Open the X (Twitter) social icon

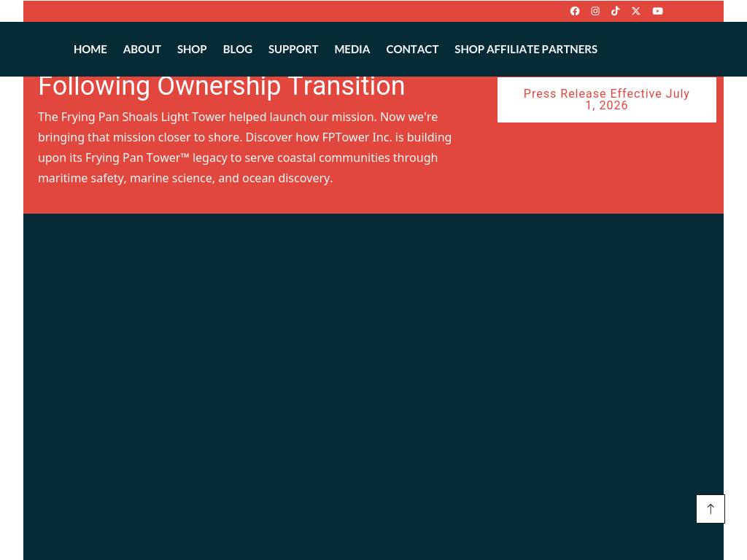point(635,11)
